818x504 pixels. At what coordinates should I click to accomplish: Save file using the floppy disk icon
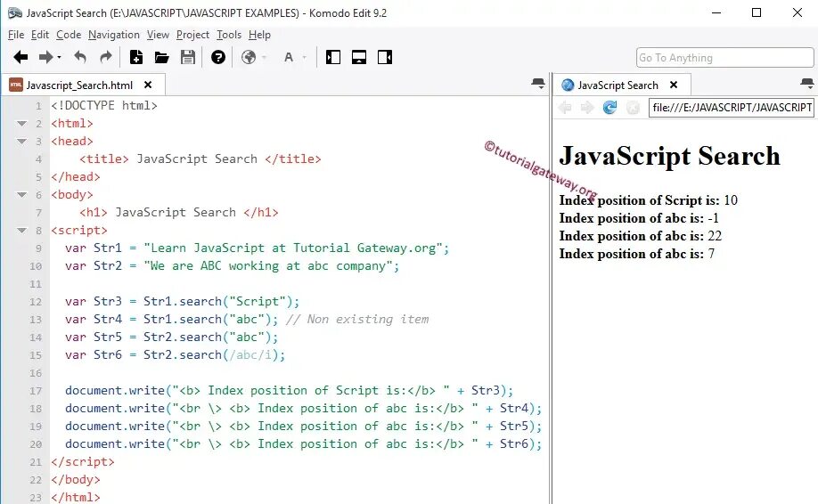(188, 57)
